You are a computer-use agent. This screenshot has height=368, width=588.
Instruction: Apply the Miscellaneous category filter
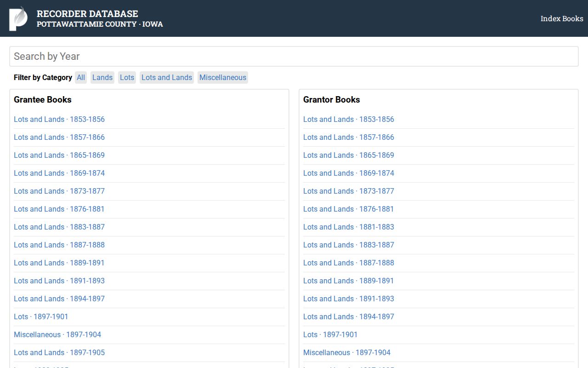[x=223, y=77]
